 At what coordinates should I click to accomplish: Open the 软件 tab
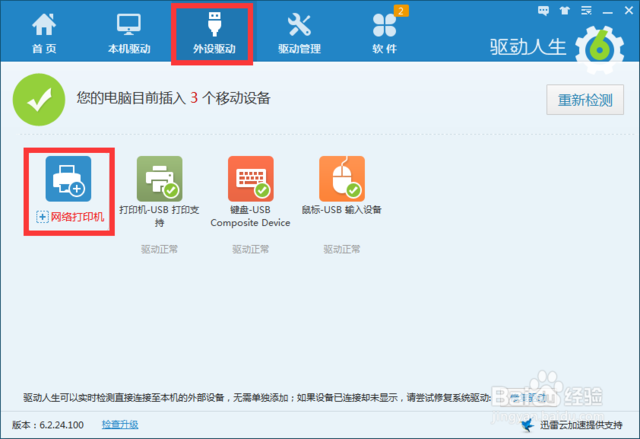click(x=384, y=33)
